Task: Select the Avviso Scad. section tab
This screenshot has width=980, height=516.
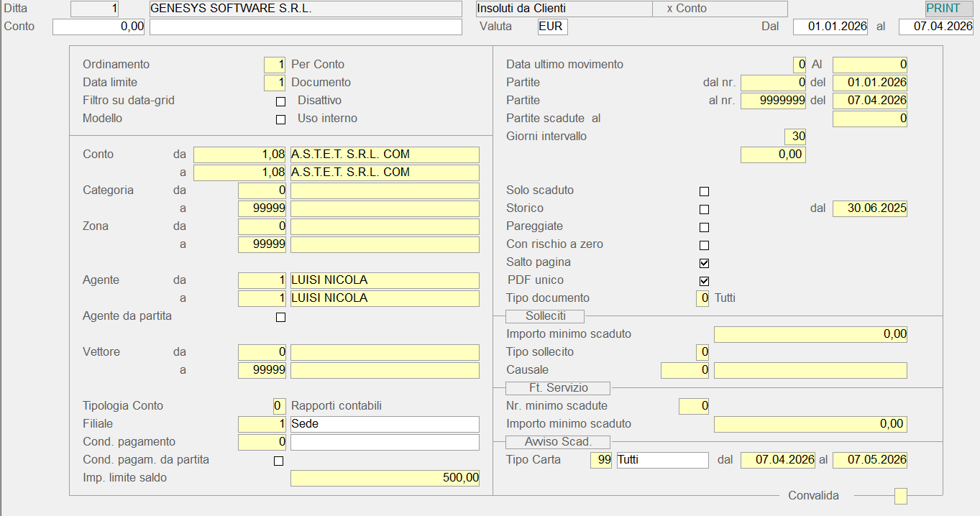Action: (558, 442)
